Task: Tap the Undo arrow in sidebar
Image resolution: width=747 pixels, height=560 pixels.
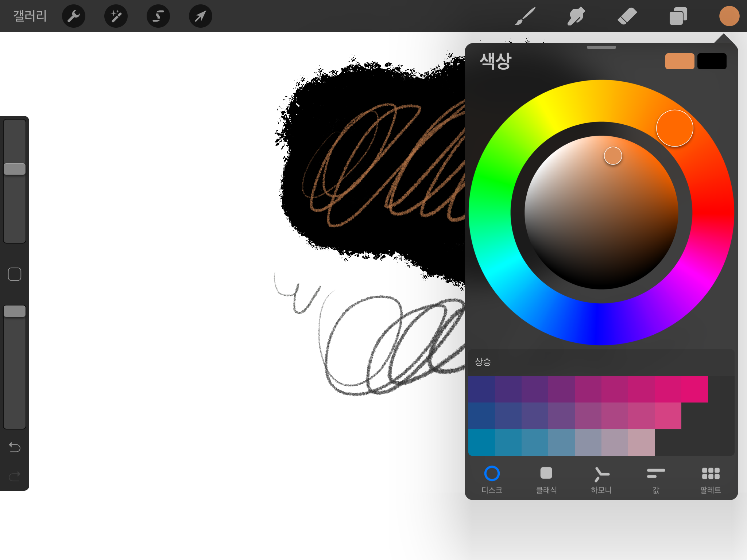Action: (x=15, y=447)
